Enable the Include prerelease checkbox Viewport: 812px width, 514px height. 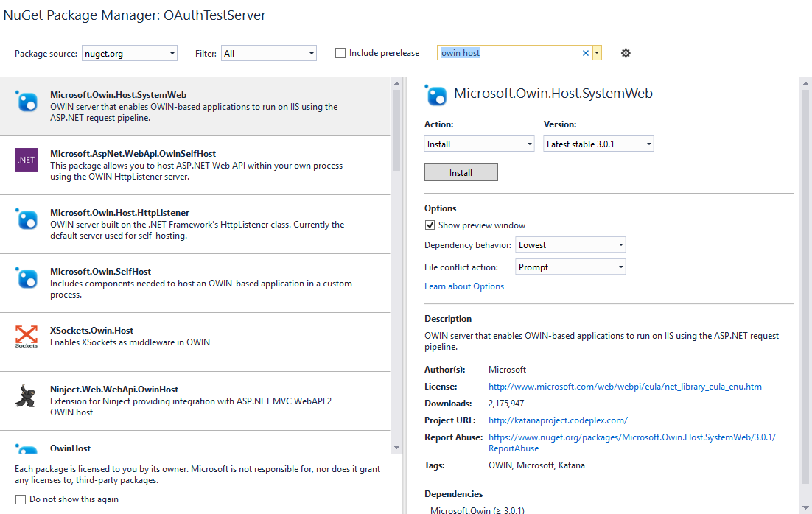pyautogui.click(x=340, y=52)
